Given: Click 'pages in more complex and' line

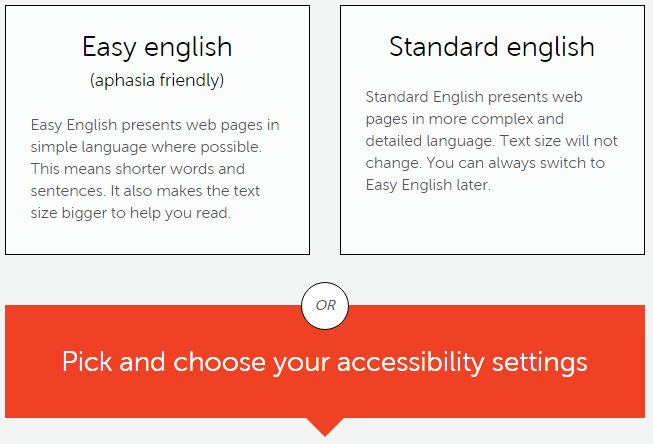Looking at the screenshot, I should click(x=464, y=119).
